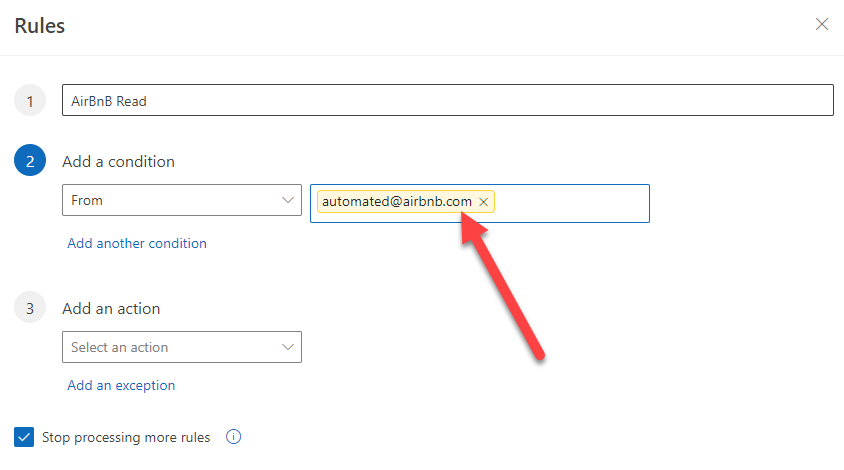Click the Add a condition heading
The image size is (844, 470).
click(118, 162)
